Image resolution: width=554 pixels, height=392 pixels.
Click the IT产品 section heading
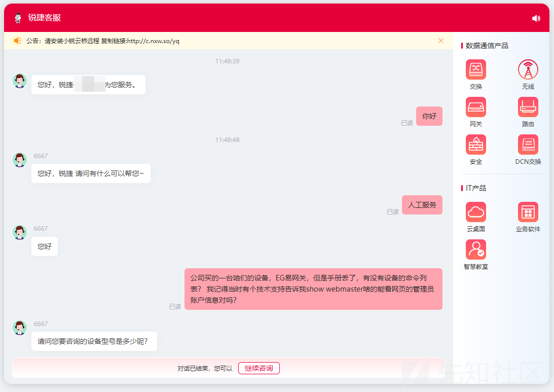475,188
